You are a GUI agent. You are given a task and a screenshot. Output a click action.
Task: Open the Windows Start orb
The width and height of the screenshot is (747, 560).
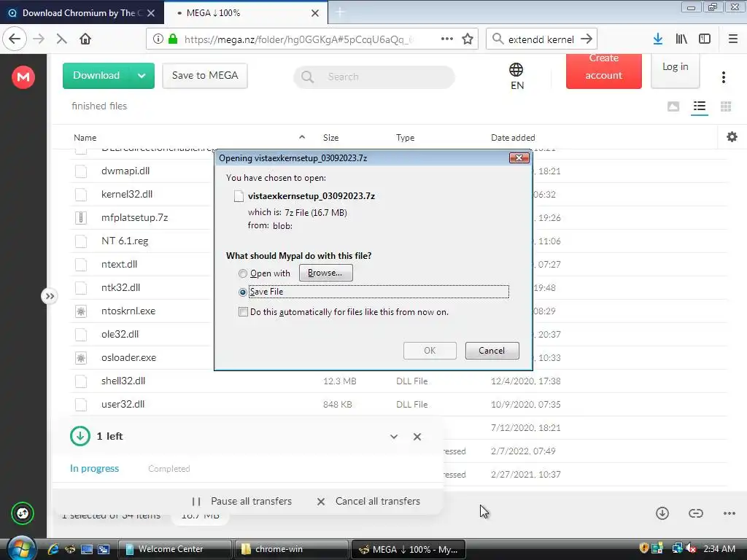click(21, 548)
